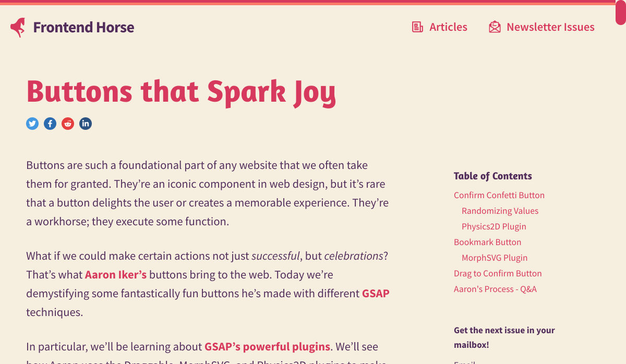The image size is (626, 364).
Task: Click the Newsletter Issues envelope icon
Action: tap(495, 27)
